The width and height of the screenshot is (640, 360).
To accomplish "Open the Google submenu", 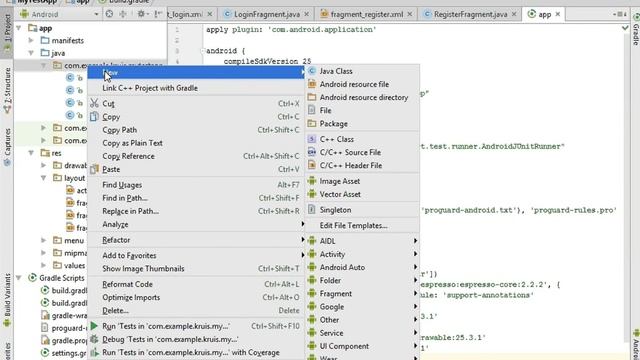I will pos(362,307).
